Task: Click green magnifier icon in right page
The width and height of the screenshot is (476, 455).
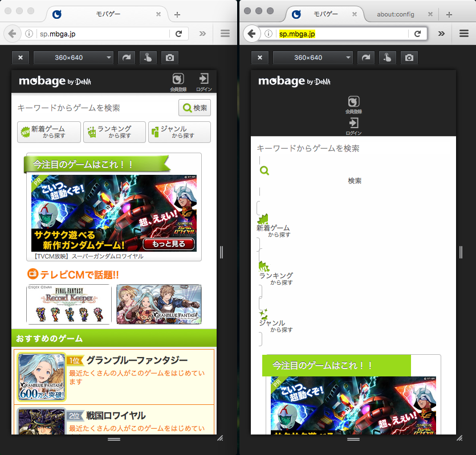Action: 265,170
